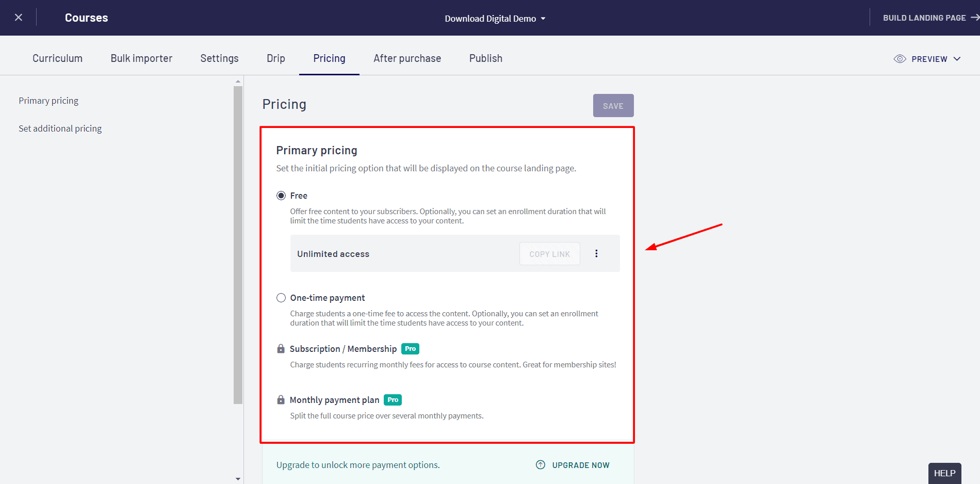Click the upgrade arrow circle icon

click(540, 465)
